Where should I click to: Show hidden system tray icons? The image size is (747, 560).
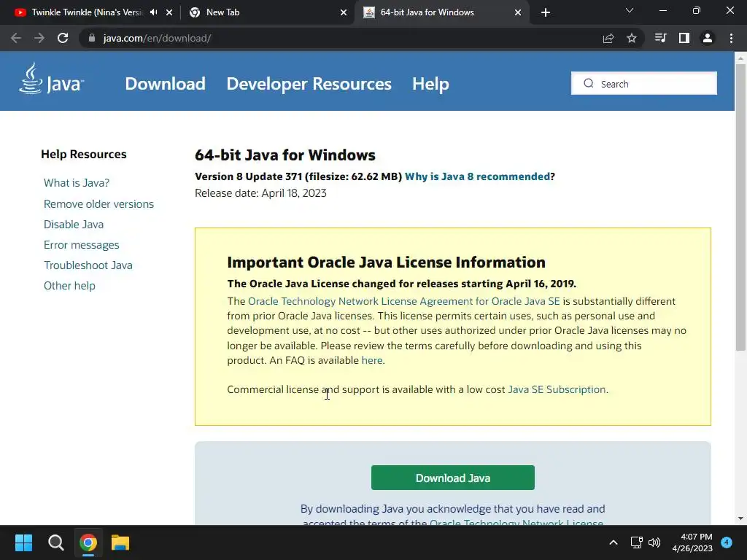tap(614, 542)
